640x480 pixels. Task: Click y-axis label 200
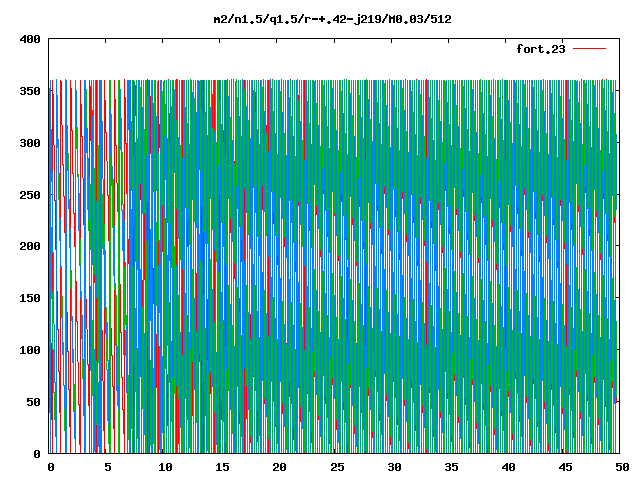(x=30, y=247)
